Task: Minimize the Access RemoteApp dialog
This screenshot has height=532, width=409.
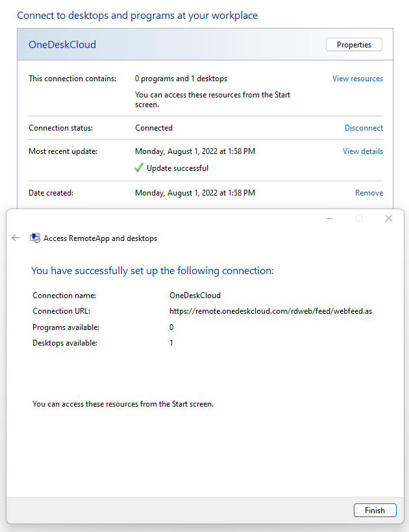Action: click(x=330, y=218)
